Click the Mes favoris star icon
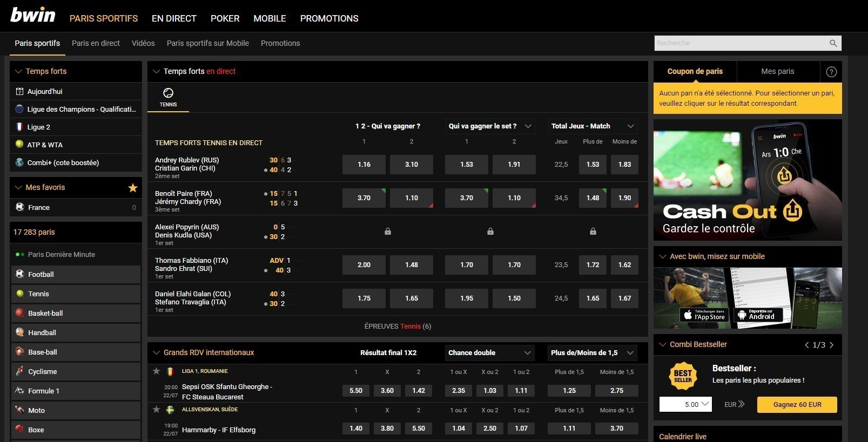 click(133, 188)
